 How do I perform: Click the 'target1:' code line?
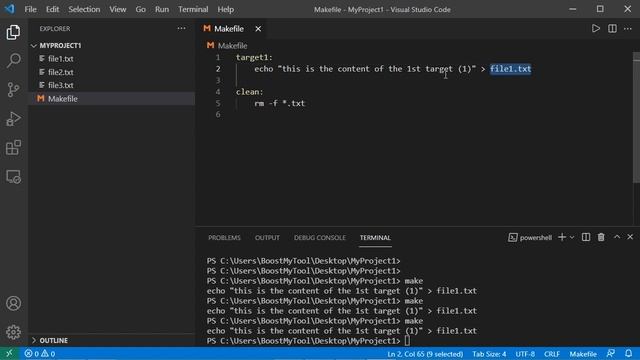[254, 58]
